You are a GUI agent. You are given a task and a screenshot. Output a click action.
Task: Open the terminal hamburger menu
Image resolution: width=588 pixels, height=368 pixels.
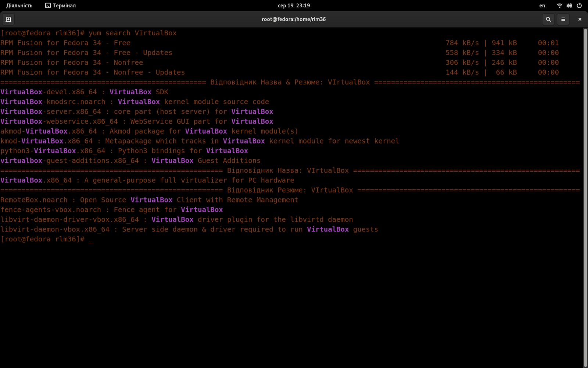(x=563, y=19)
